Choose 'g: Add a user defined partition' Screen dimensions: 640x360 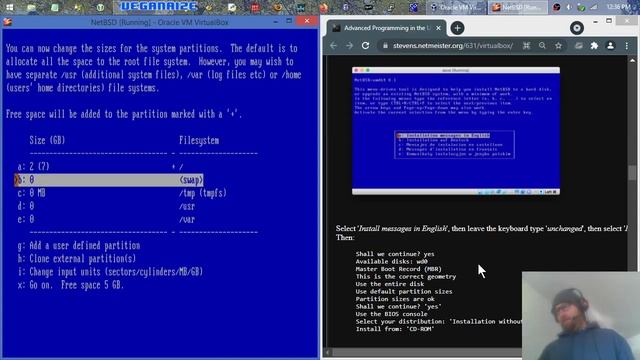[79, 245]
